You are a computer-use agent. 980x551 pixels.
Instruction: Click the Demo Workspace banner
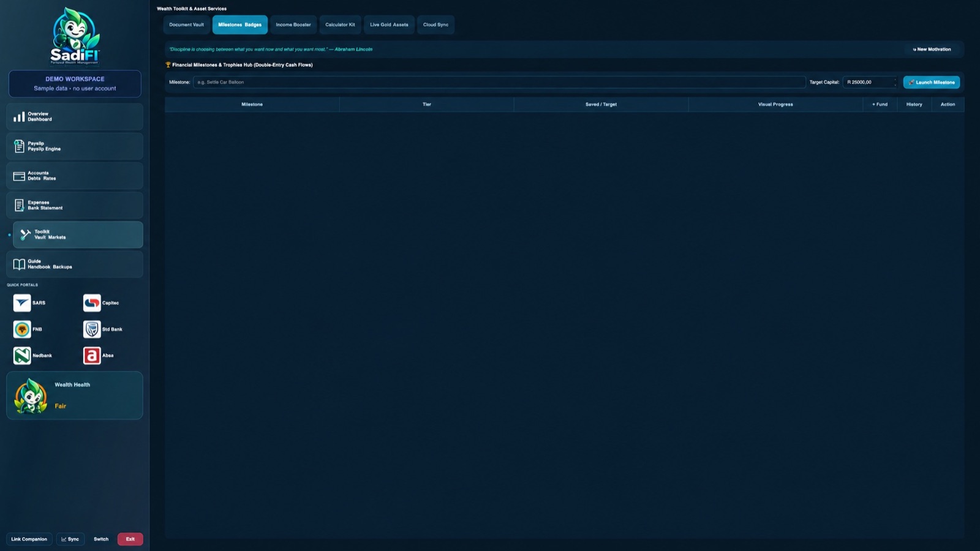click(x=75, y=84)
